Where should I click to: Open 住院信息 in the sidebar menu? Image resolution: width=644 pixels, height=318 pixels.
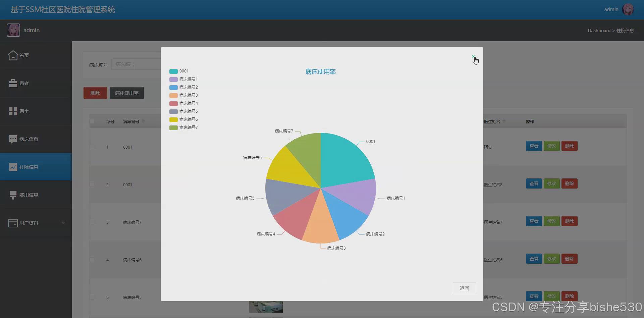(36, 167)
